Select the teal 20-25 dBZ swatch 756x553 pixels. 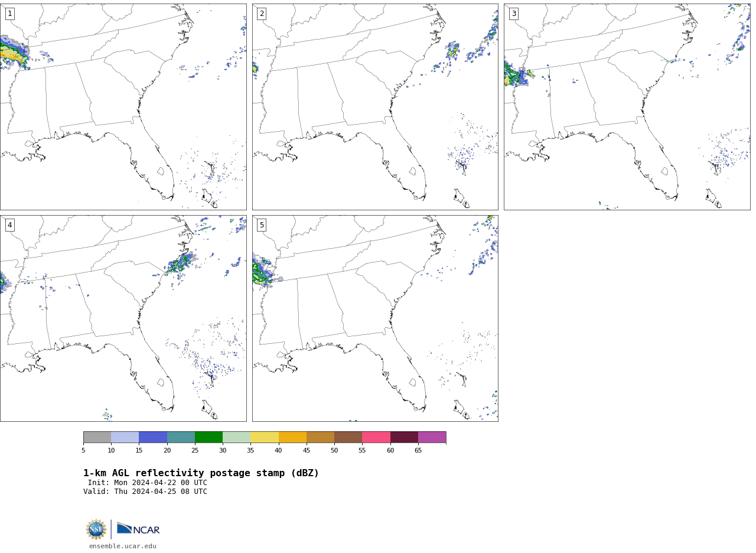tap(181, 437)
